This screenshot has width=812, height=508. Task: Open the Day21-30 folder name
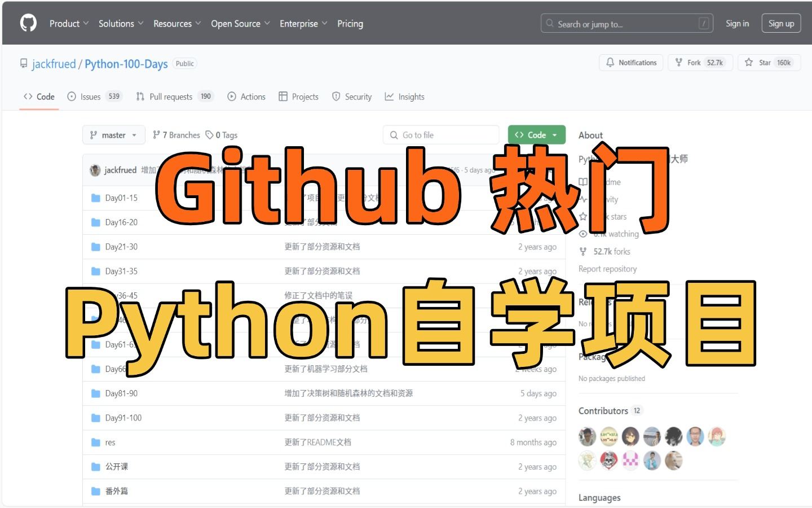pos(121,247)
